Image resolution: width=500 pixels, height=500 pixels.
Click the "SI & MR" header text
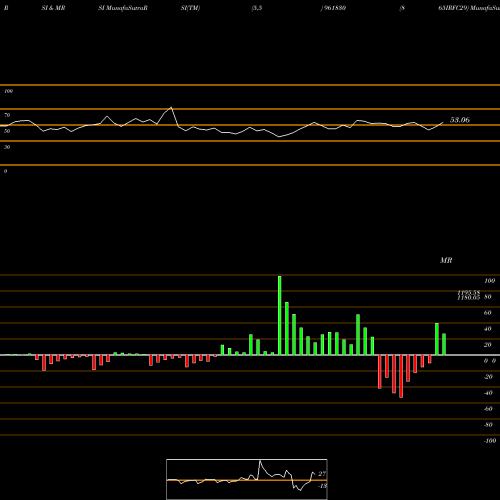pyautogui.click(x=53, y=8)
